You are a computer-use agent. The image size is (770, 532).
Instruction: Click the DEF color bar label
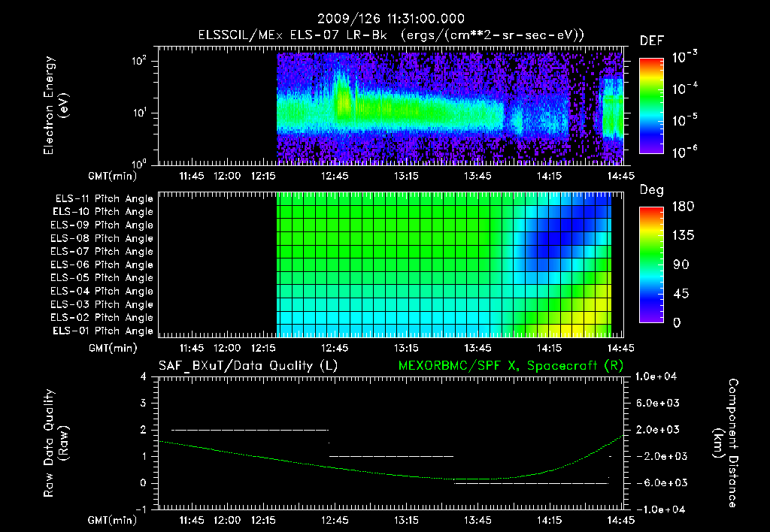[652, 41]
